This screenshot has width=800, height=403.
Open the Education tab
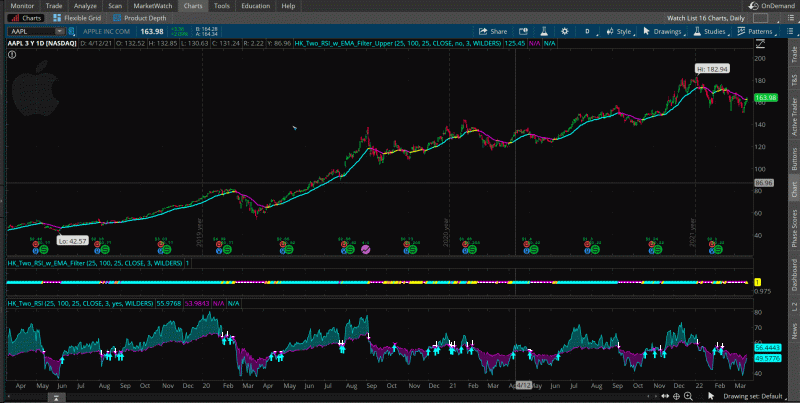(256, 6)
